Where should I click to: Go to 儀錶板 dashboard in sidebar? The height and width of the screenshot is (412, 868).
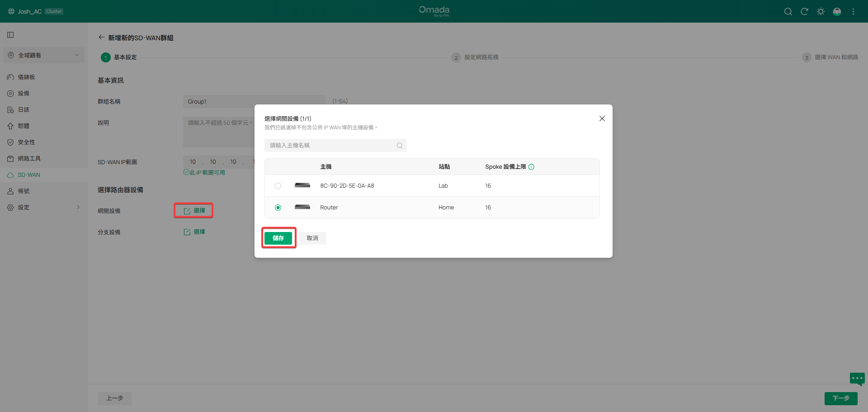[x=26, y=77]
